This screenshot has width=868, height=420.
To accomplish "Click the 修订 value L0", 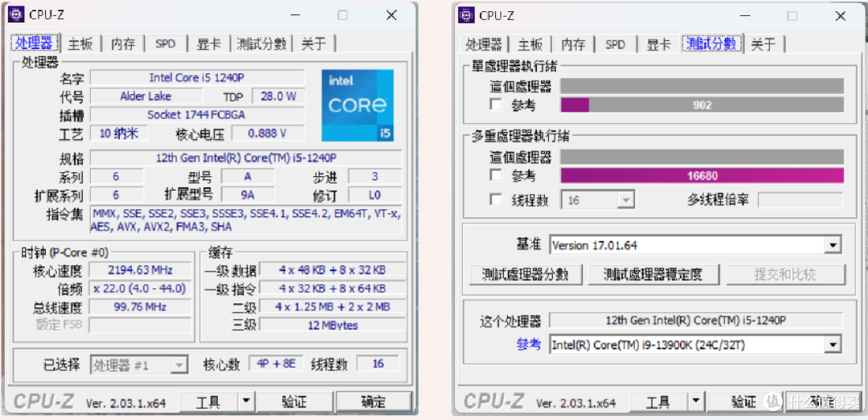I will pos(375,195).
